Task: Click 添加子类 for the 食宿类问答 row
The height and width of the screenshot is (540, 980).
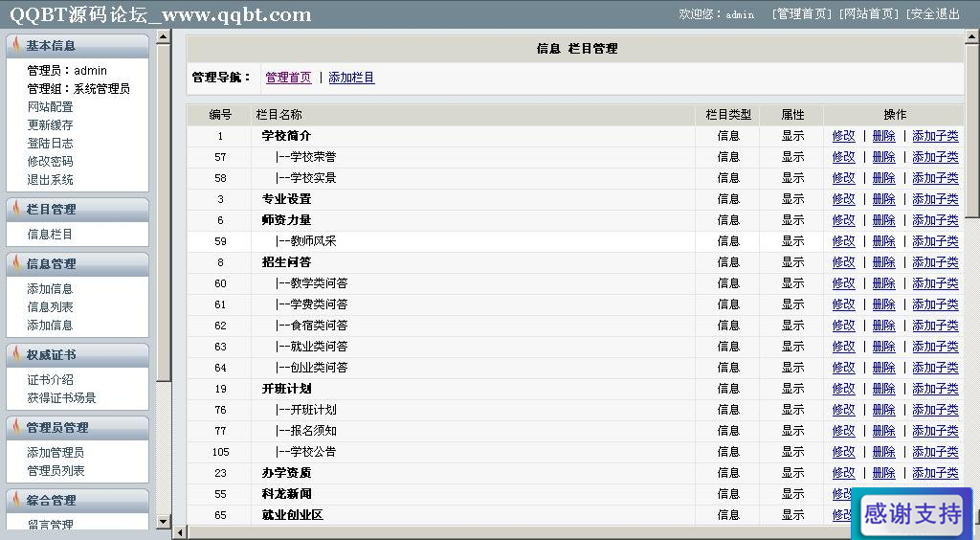Action: pos(935,325)
